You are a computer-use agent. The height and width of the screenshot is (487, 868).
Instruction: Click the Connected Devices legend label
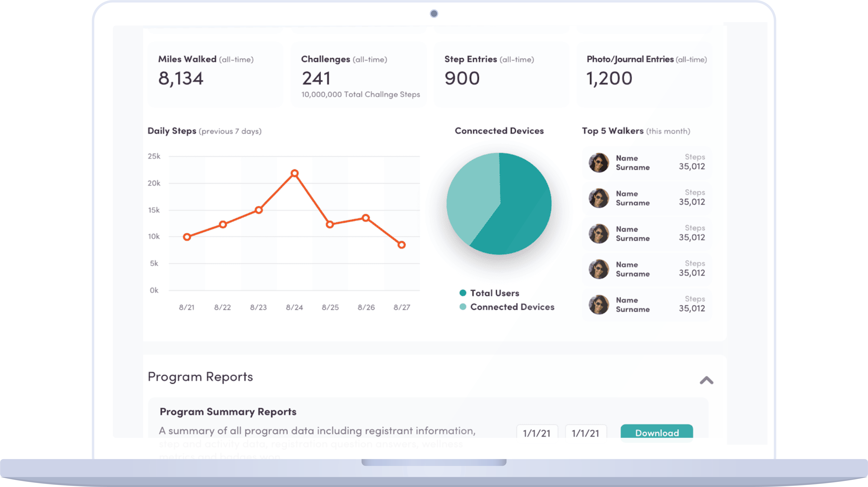(x=512, y=307)
